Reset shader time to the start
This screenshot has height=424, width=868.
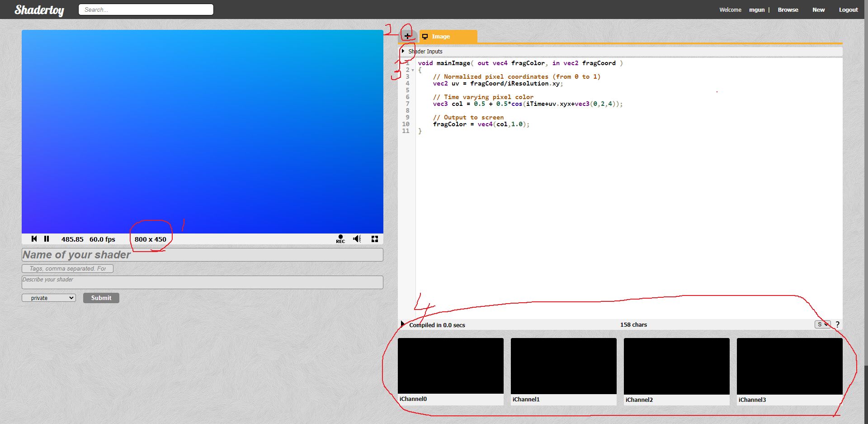coord(34,239)
